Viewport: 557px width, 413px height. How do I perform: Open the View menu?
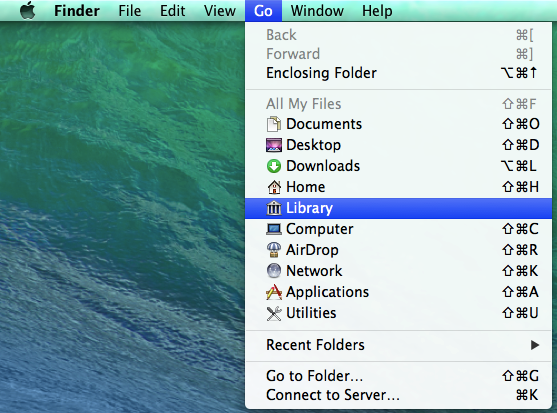pyautogui.click(x=220, y=11)
